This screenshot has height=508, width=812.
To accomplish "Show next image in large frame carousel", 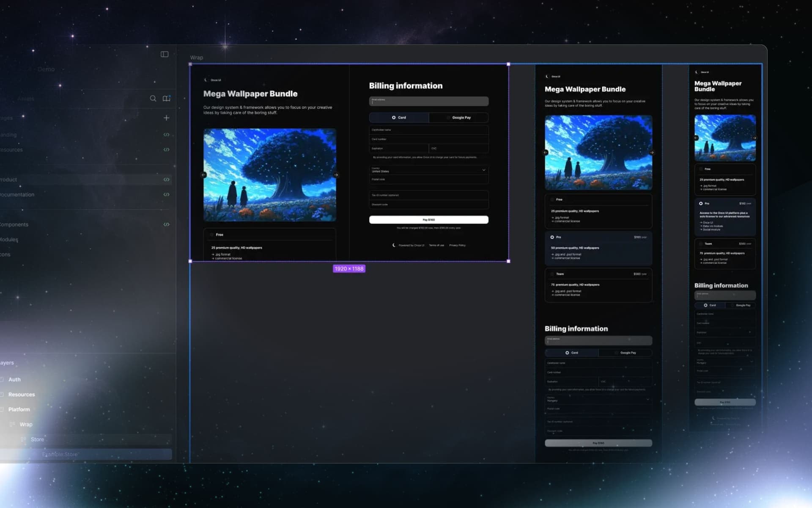I will pyautogui.click(x=336, y=174).
